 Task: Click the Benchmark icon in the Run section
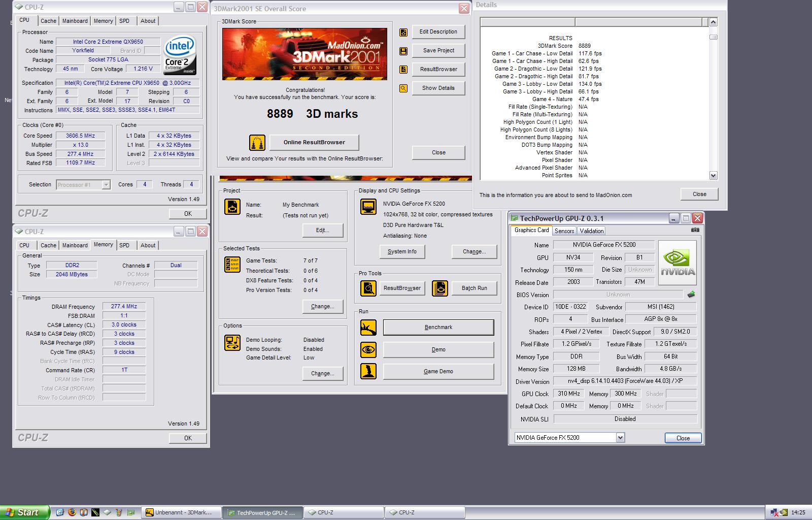[x=368, y=328]
